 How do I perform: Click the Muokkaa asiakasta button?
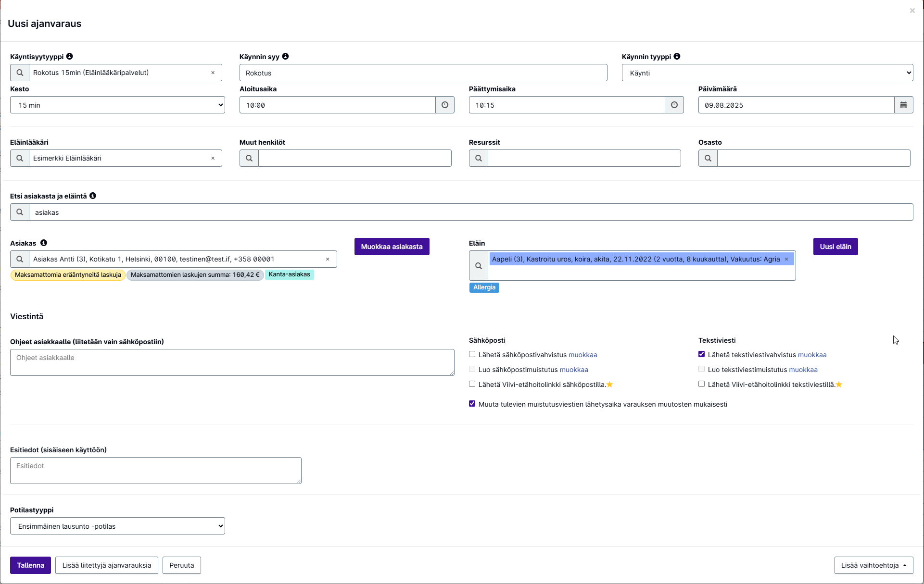(x=392, y=247)
